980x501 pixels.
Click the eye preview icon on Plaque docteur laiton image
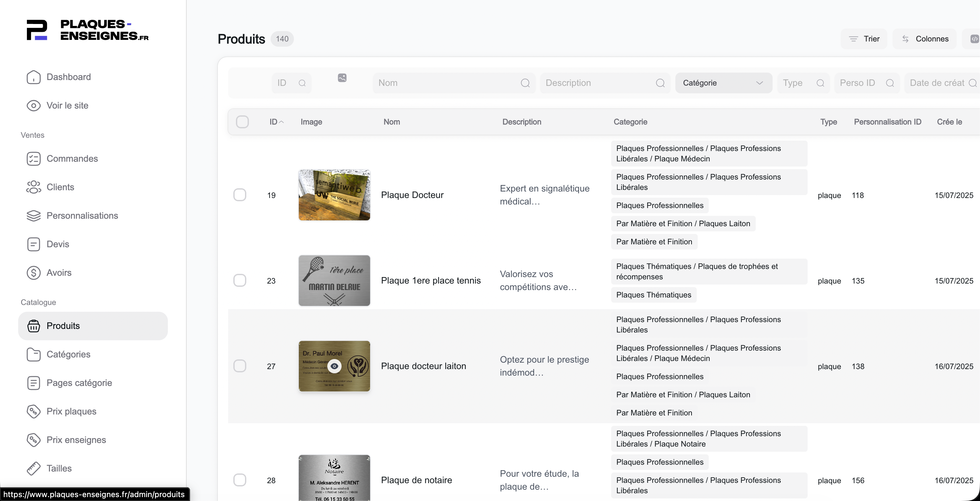[334, 366]
